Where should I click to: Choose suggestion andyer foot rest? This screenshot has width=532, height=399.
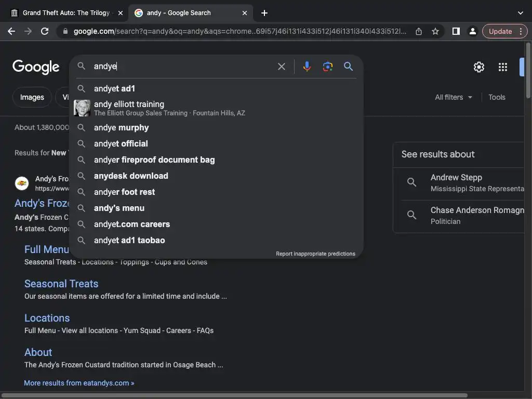point(216,192)
